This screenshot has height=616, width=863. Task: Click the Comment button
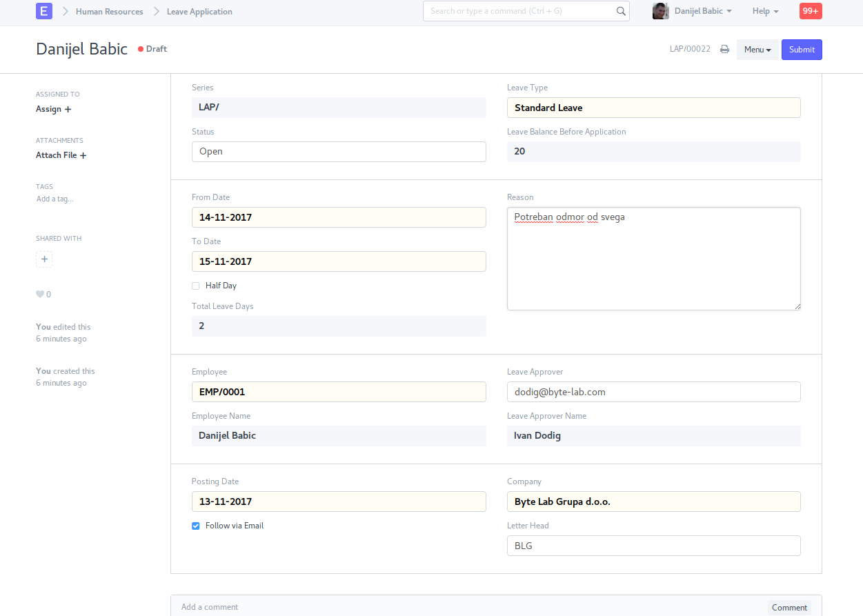pos(789,607)
